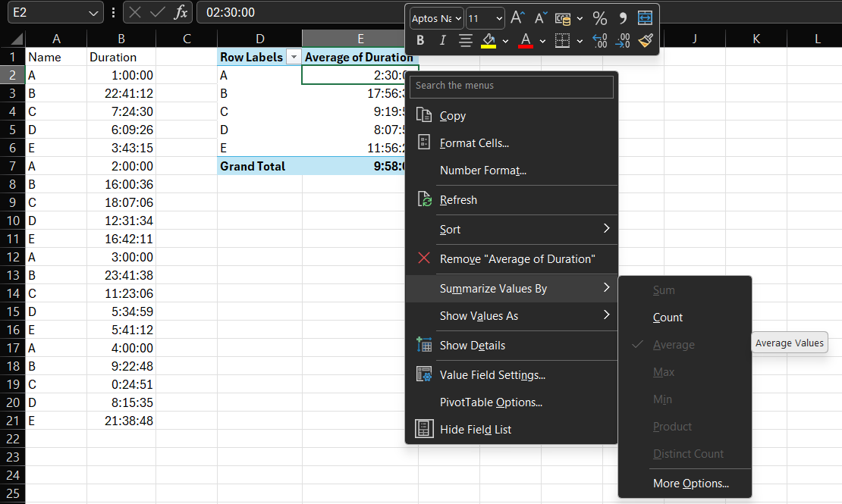The image size is (842, 504).
Task: Expand the Borders dropdown arrow
Action: click(x=580, y=41)
